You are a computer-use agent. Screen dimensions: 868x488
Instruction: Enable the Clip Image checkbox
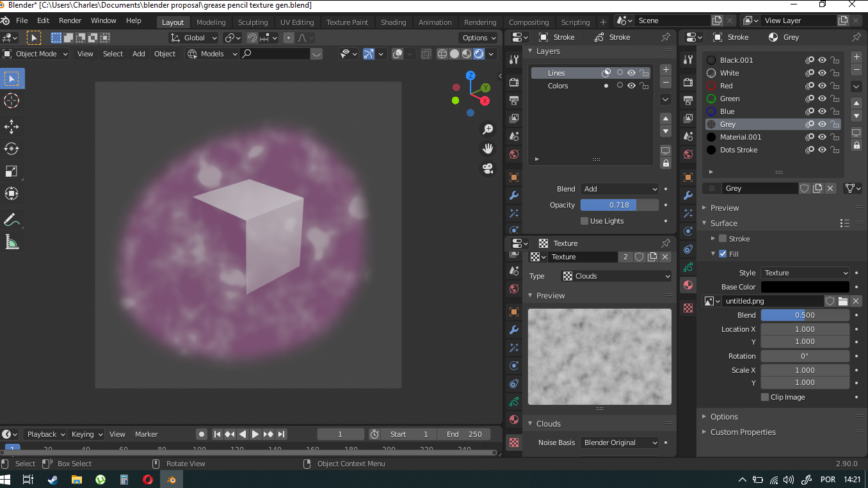[x=765, y=397]
